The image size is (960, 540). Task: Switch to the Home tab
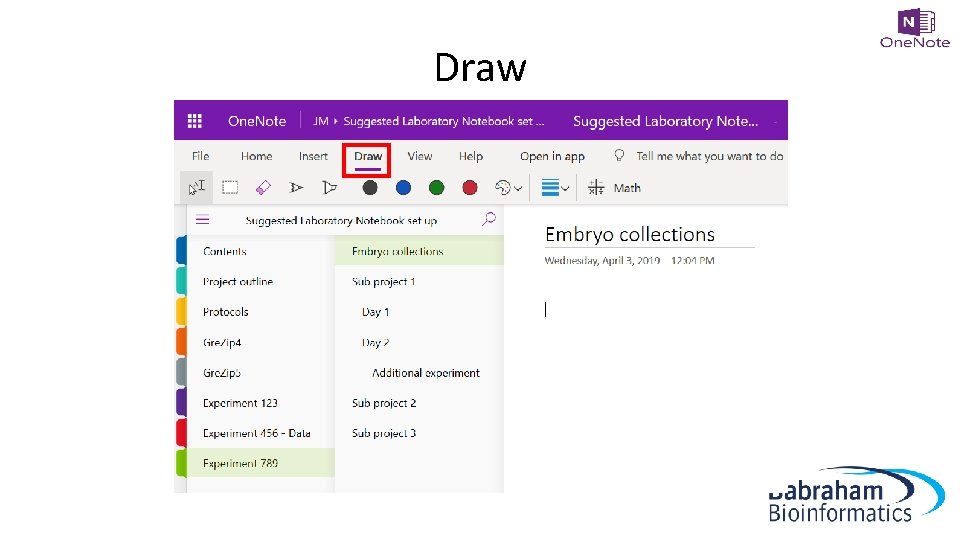[x=257, y=156]
